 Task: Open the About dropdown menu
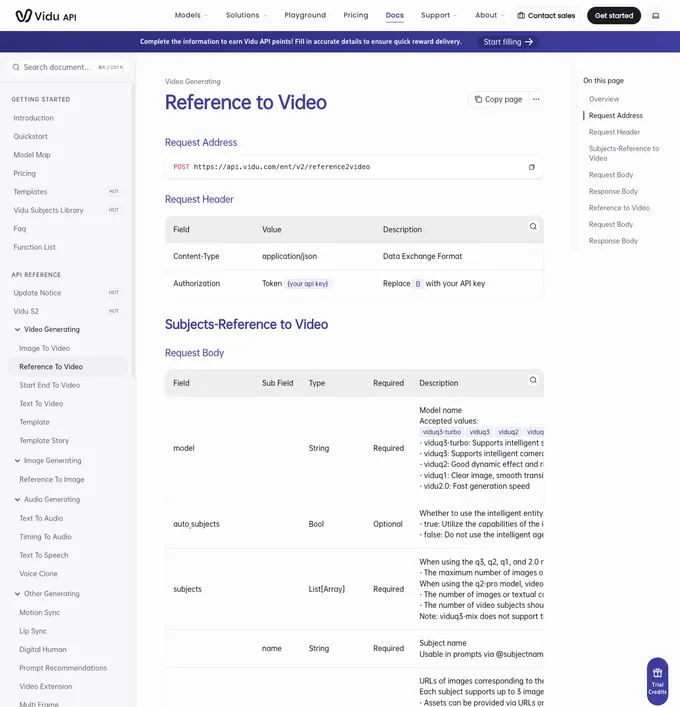(489, 15)
